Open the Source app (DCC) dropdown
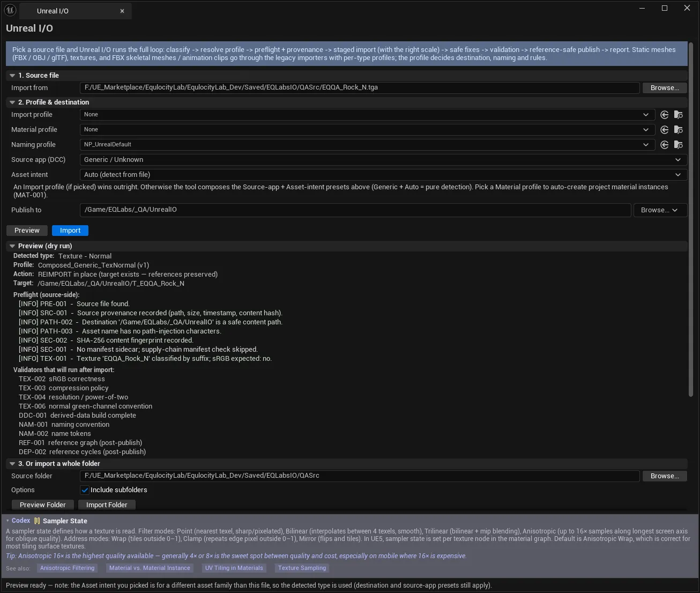Screen dimensions: 700x593 point(383,160)
